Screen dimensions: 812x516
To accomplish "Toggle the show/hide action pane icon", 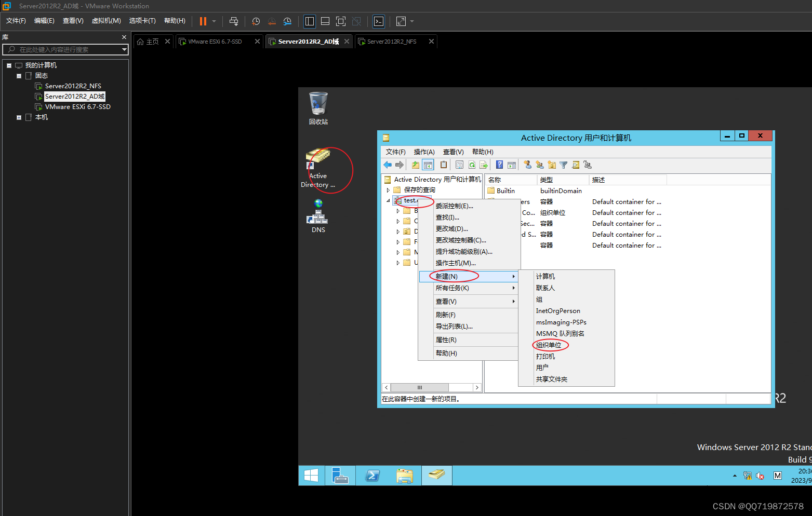I will [512, 165].
